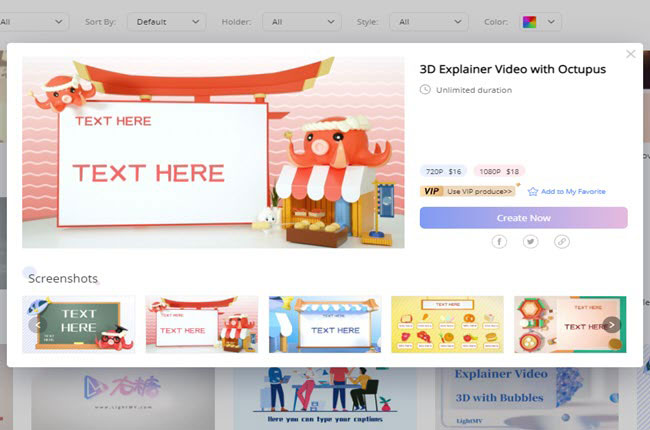This screenshot has height=430, width=650.
Task: Click the Unlimited duration text
Action: click(x=474, y=90)
